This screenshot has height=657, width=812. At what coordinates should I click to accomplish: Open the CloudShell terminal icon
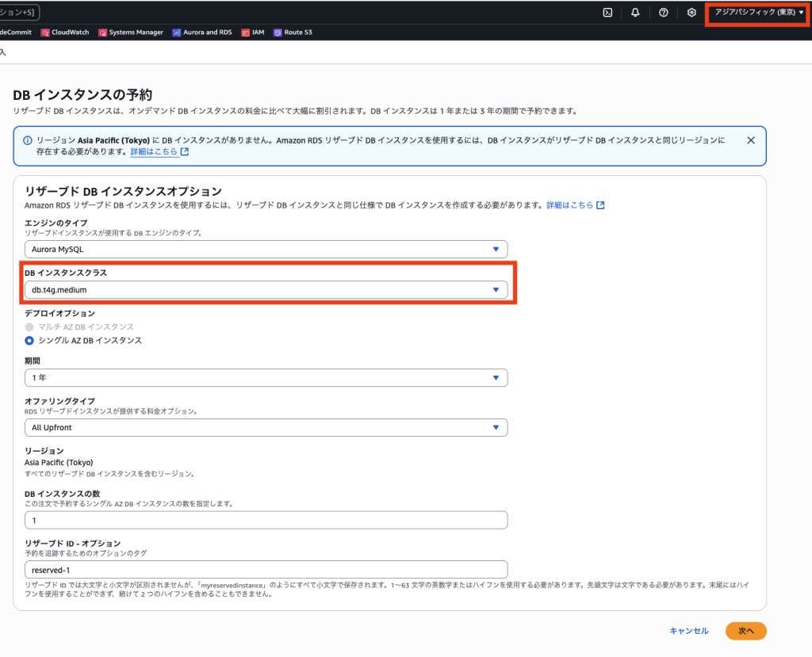click(607, 13)
